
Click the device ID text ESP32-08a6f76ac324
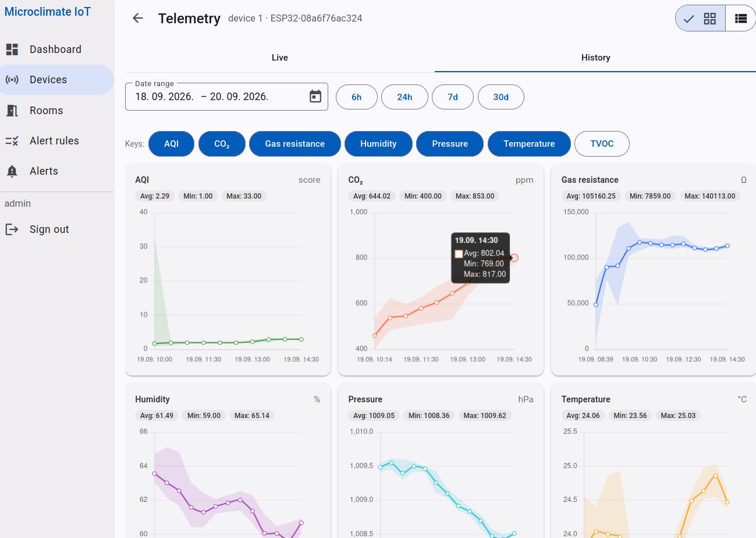tap(317, 19)
